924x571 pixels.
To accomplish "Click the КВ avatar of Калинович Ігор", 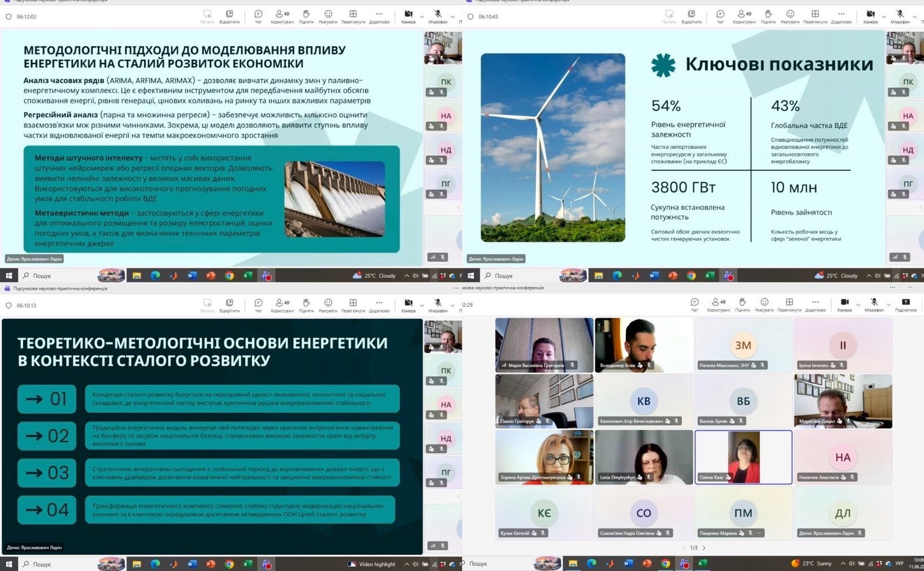I will tap(644, 401).
